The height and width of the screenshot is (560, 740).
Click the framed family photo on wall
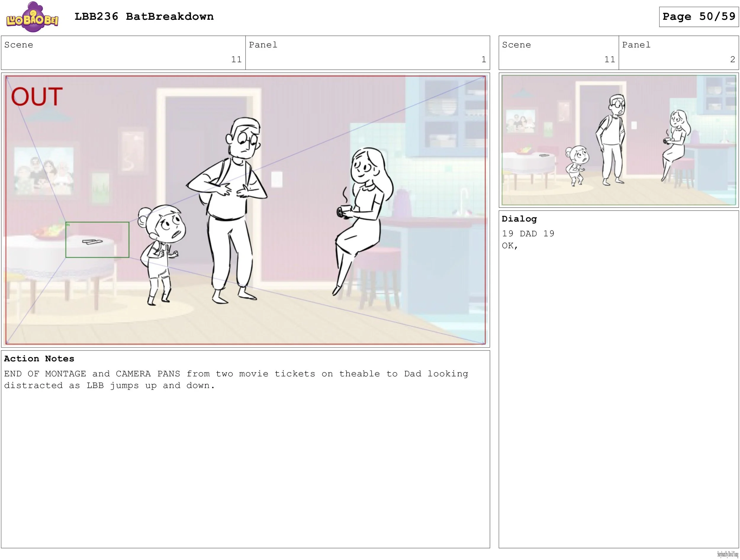click(x=44, y=171)
